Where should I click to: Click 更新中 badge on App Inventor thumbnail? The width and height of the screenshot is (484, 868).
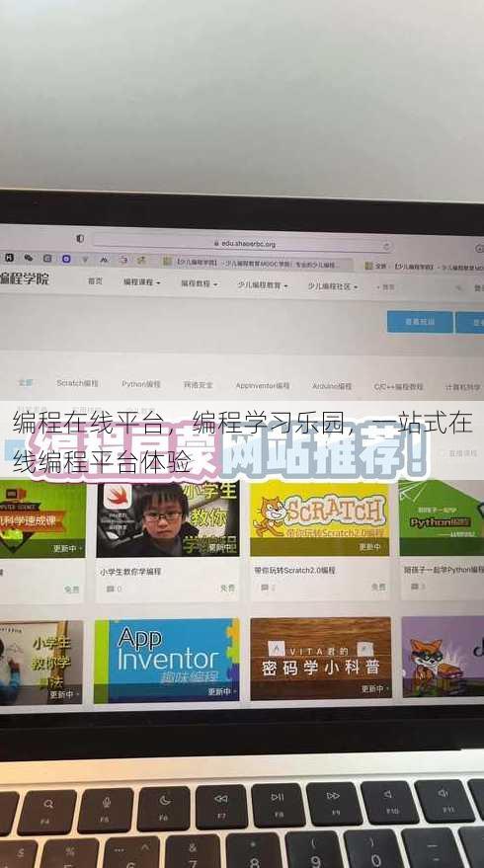tap(221, 691)
